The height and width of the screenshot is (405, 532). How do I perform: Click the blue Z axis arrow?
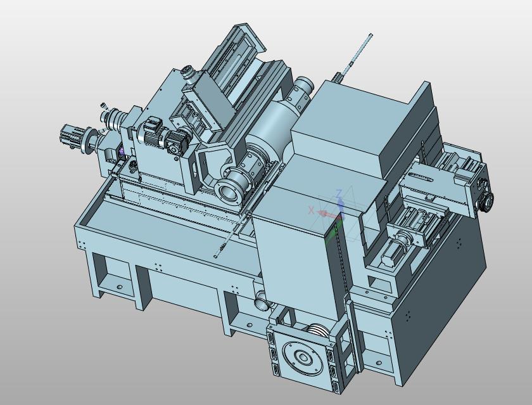coord(340,206)
